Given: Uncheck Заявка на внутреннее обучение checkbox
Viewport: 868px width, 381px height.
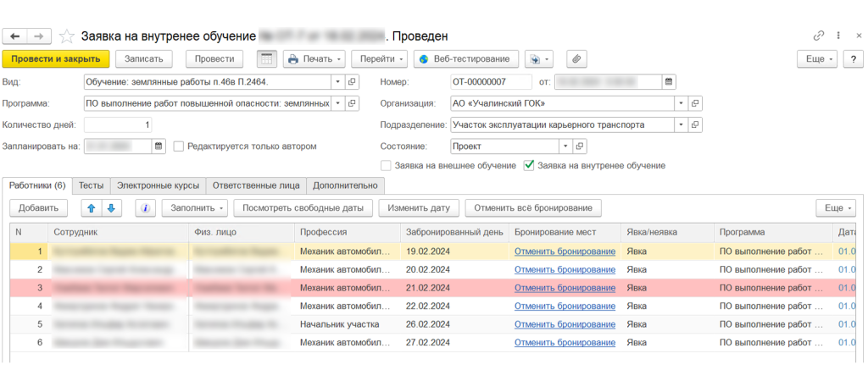Looking at the screenshot, I should point(530,166).
